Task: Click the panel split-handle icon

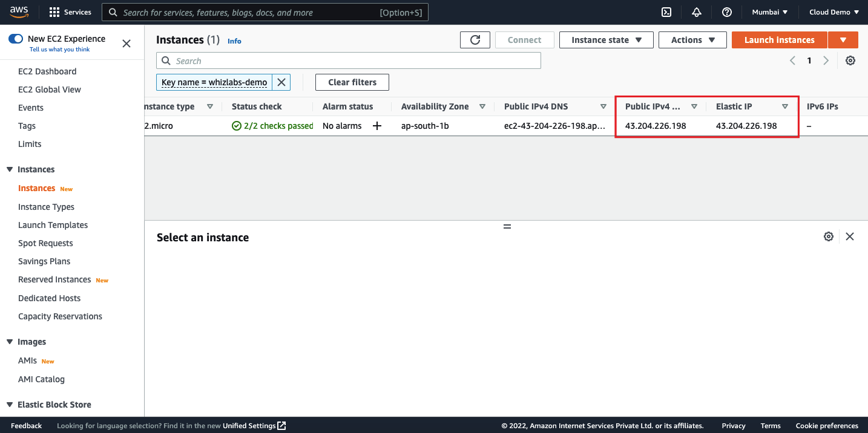Action: point(507,226)
